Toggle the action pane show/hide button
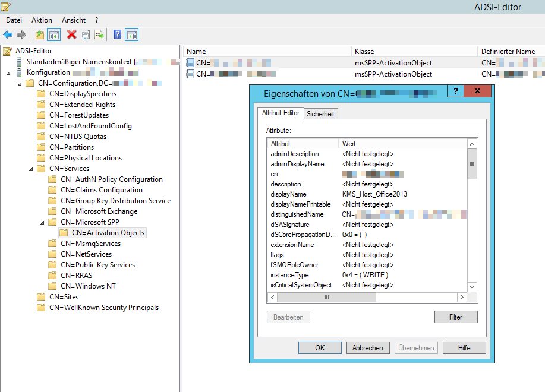 (x=131, y=34)
